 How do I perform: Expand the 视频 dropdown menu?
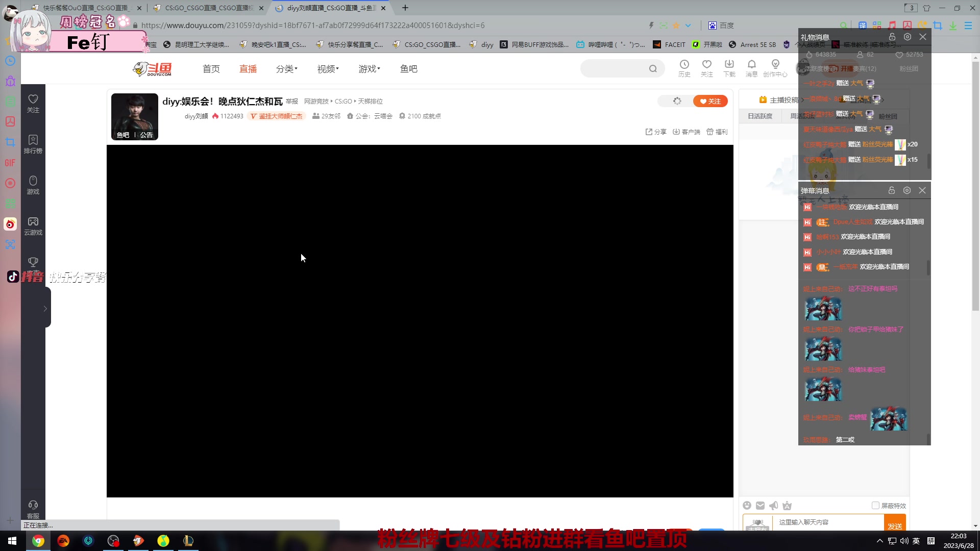[x=328, y=69]
